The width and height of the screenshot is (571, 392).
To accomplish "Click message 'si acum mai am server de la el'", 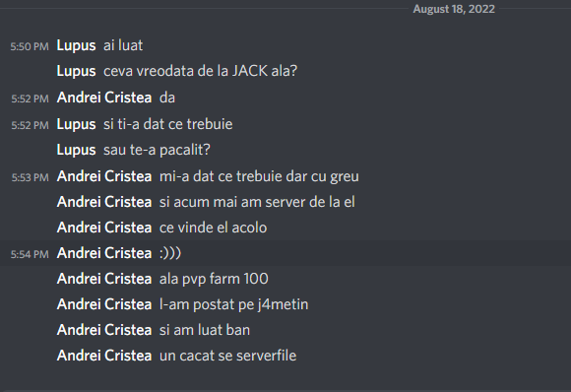I will coord(257,202).
